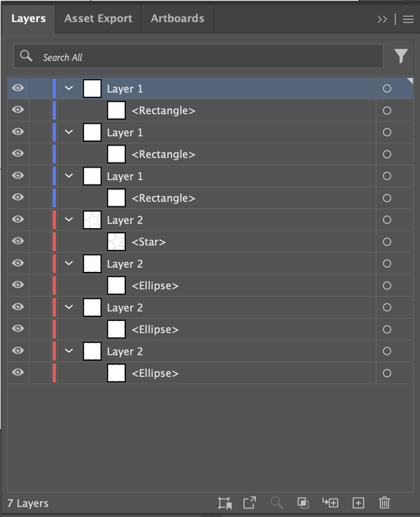The width and height of the screenshot is (420, 517).
Task: Locate Object with the magnifier icon
Action: 276,503
